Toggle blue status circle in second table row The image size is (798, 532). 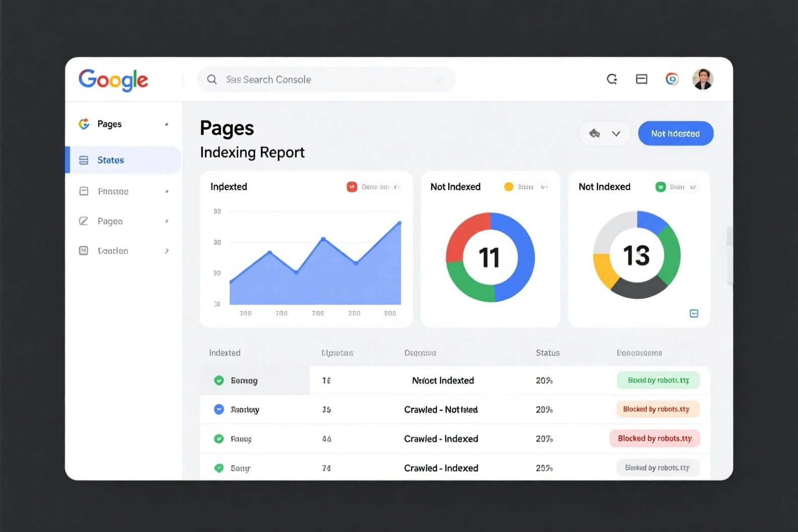[219, 410]
